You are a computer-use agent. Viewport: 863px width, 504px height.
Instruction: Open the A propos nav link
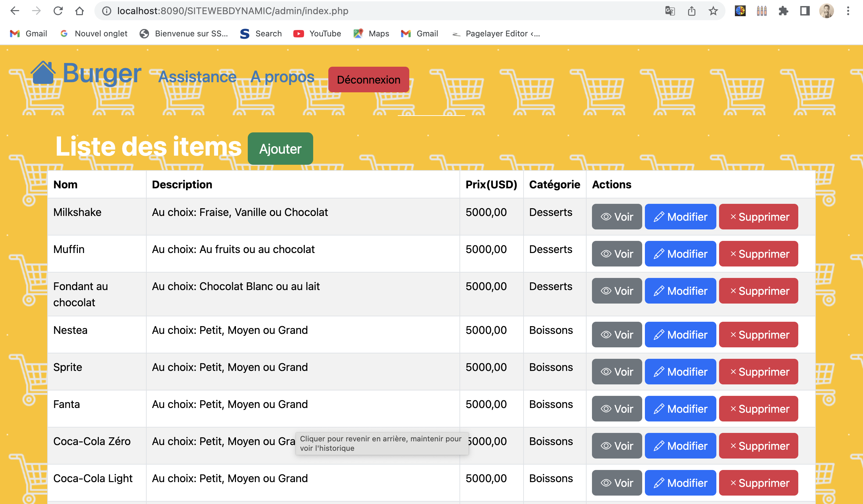coord(282,76)
